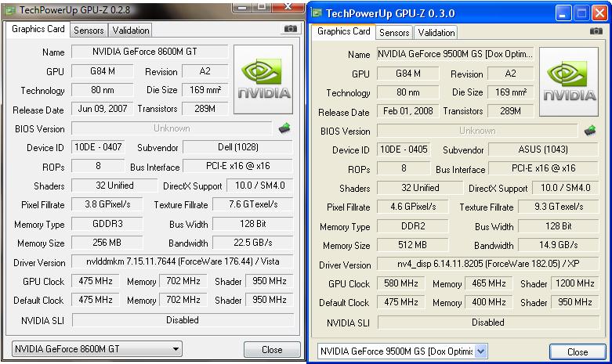Click Memory Type value DDR2
Image resolution: width=612 pixels, height=364 pixels.
pyautogui.click(x=413, y=226)
